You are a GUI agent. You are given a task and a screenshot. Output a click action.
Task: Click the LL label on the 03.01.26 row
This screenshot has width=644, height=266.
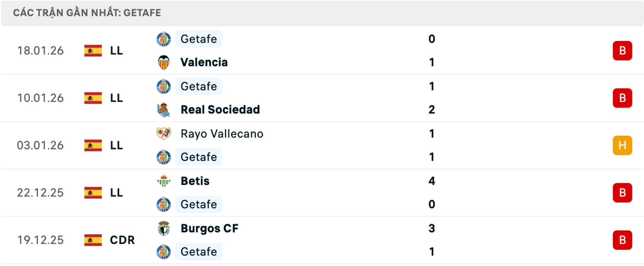click(116, 145)
